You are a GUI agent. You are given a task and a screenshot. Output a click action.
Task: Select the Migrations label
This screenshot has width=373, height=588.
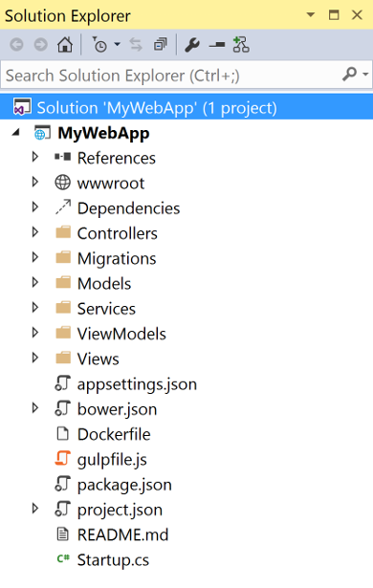(x=117, y=259)
